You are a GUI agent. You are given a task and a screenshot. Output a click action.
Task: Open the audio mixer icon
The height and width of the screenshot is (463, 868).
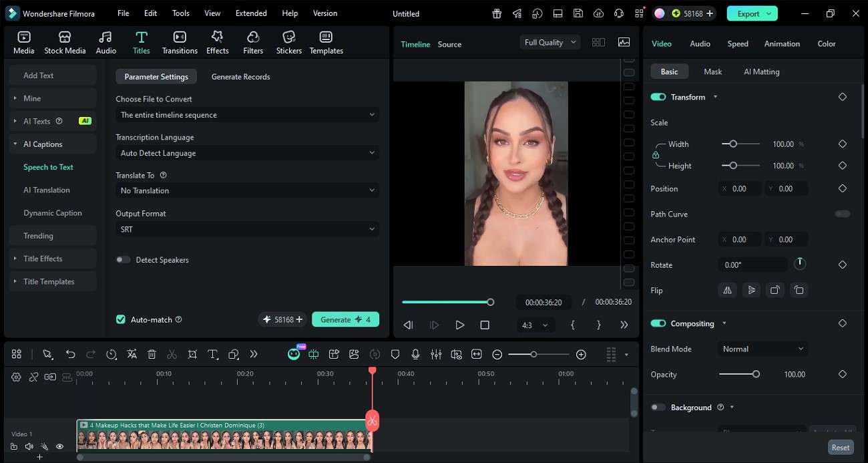coord(436,354)
